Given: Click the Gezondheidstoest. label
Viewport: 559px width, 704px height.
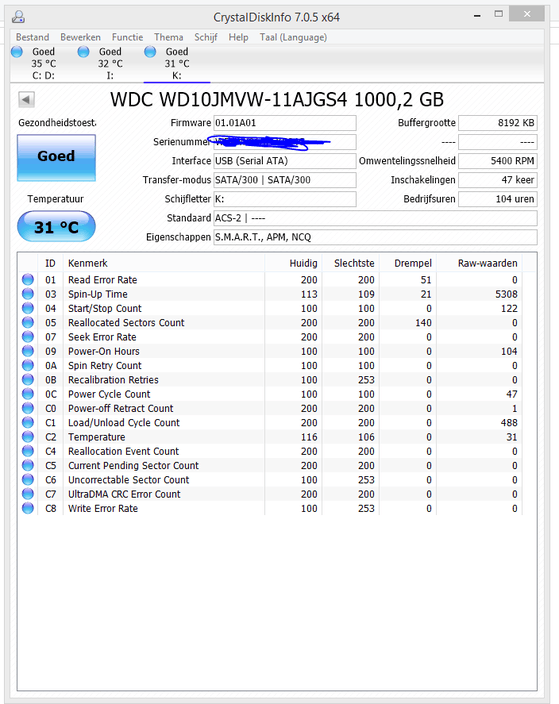Looking at the screenshot, I should tap(57, 123).
